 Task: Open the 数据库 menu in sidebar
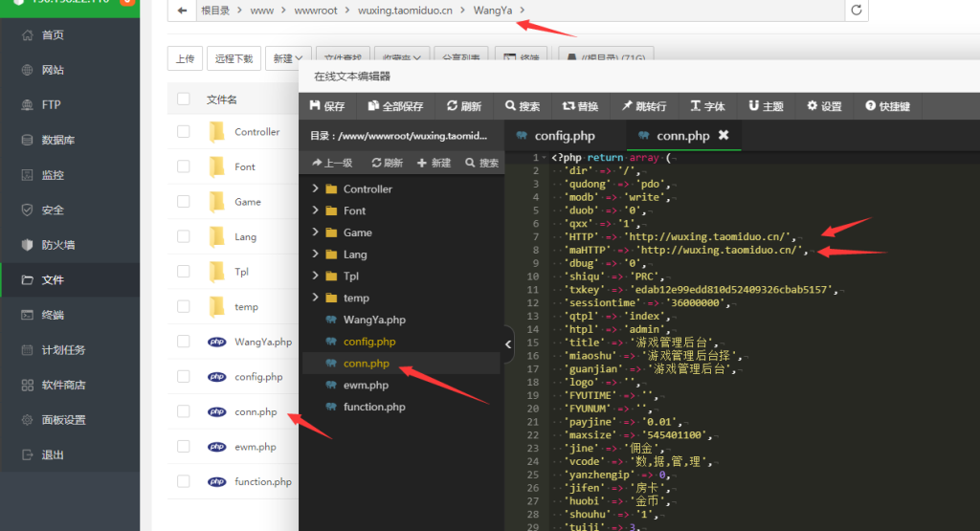click(57, 140)
